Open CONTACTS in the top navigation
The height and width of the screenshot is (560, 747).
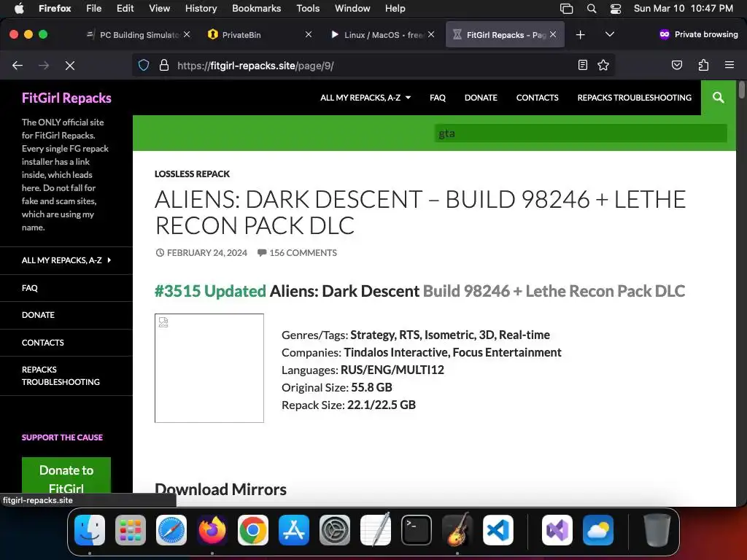click(x=537, y=98)
